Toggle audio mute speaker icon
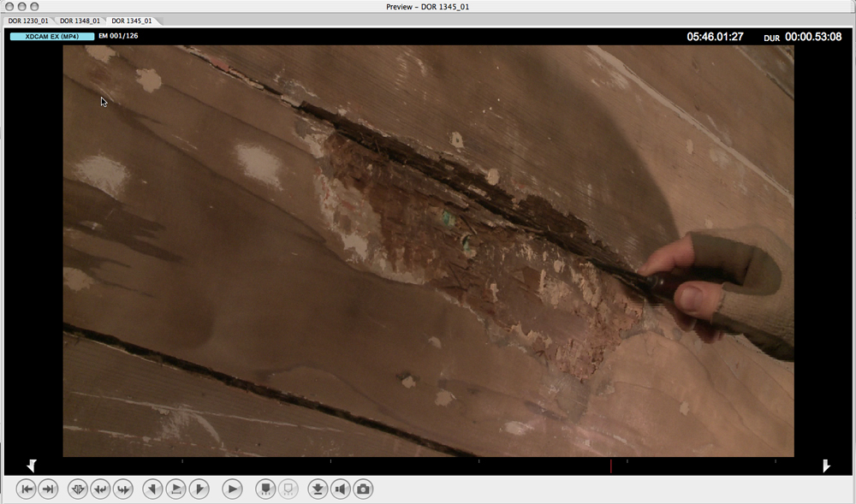The image size is (856, 504). click(x=341, y=489)
